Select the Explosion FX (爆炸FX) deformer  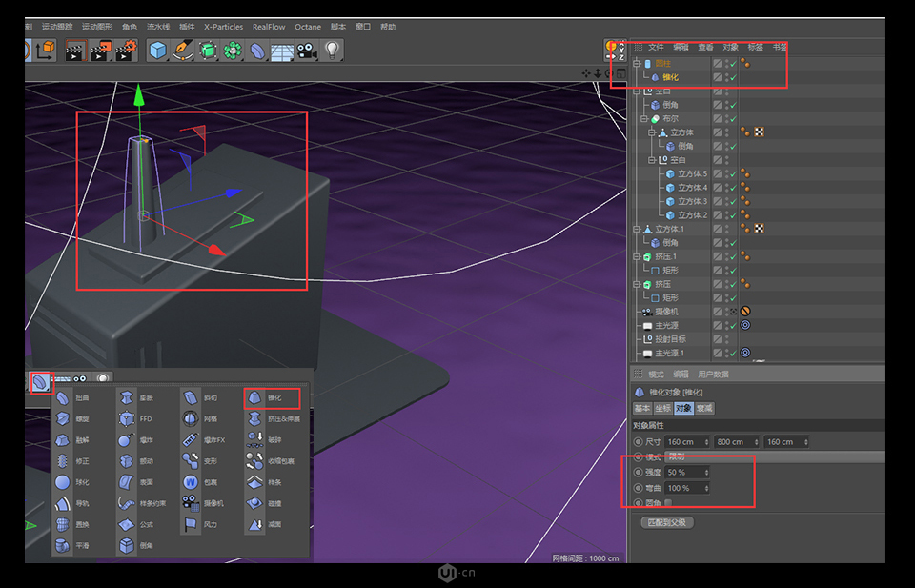coord(190,440)
